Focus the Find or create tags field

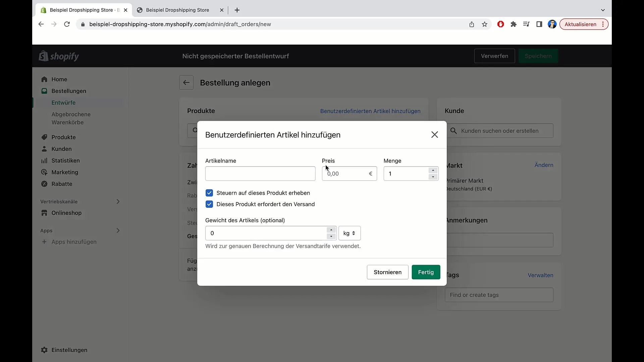(499, 295)
